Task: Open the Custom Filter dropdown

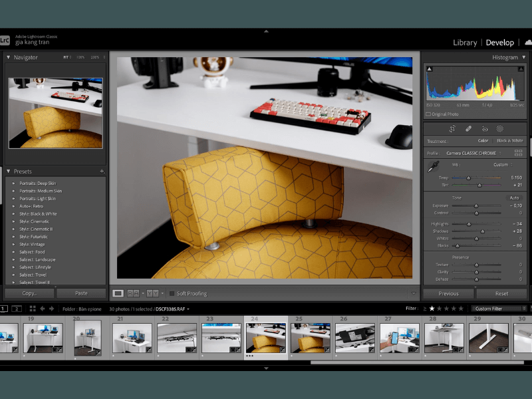Action: click(x=497, y=309)
